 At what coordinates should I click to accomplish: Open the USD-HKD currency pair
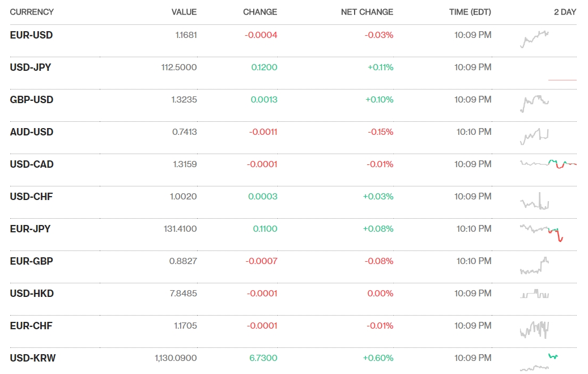coord(32,294)
